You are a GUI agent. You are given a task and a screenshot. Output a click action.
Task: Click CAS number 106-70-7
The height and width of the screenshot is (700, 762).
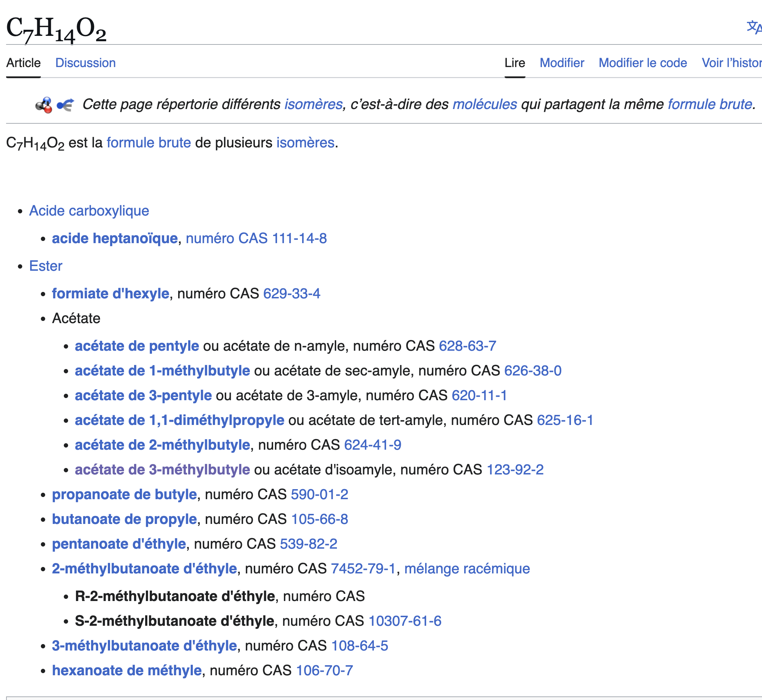[324, 671]
